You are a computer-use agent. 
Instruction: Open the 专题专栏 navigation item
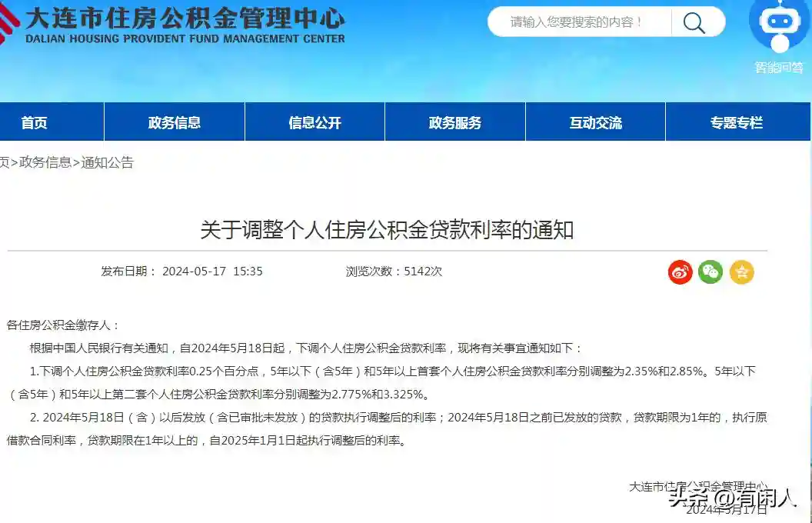[736, 122]
